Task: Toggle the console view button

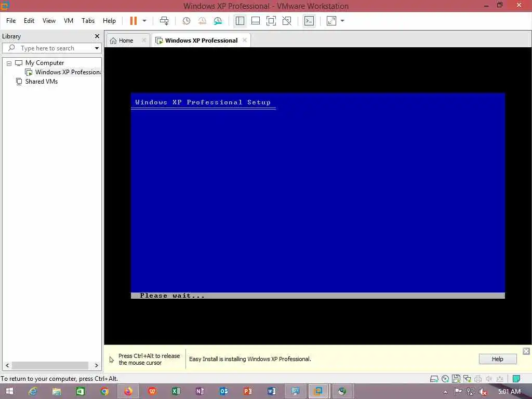Action: 309,21
